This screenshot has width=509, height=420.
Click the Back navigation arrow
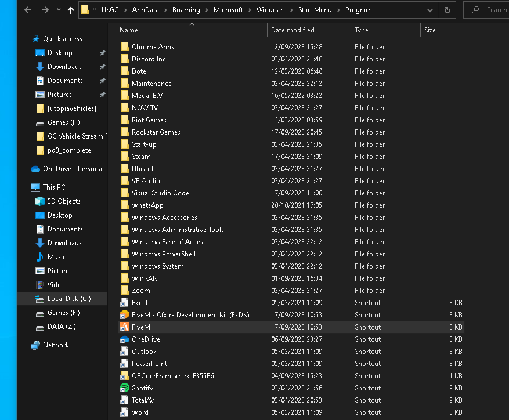point(28,10)
